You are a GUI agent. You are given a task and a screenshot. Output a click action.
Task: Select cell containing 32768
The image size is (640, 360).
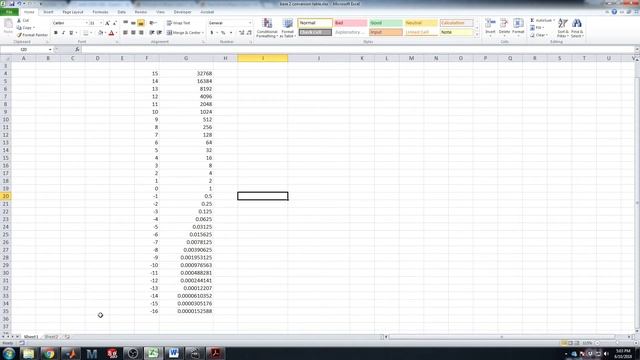(186, 73)
